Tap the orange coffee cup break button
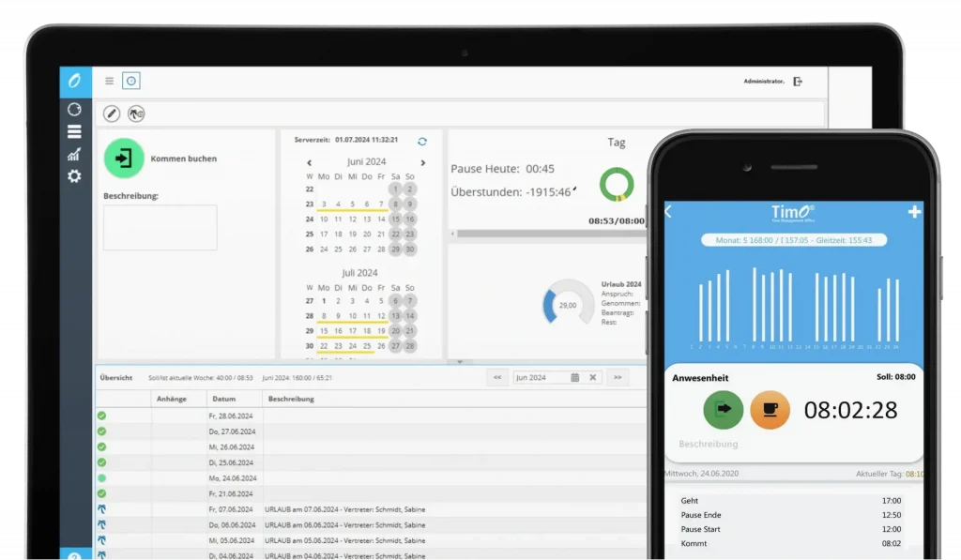Image resolution: width=961 pixels, height=560 pixels. [770, 410]
